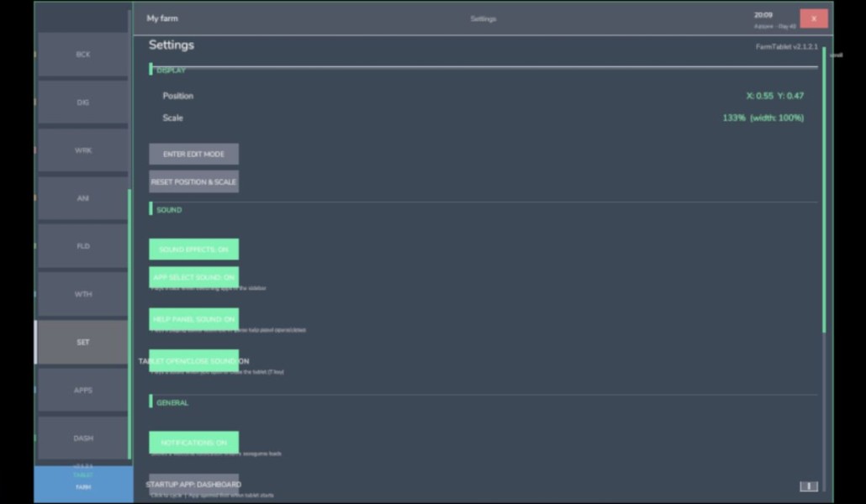Cycle the Startup App: Dashboard option
Screen dimensions: 866x504
pyautogui.click(x=194, y=484)
